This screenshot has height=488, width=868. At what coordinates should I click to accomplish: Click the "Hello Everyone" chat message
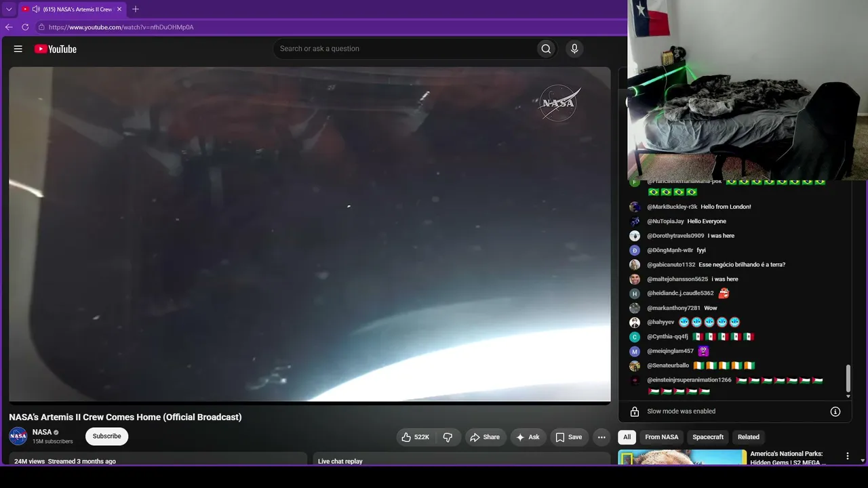[707, 222]
